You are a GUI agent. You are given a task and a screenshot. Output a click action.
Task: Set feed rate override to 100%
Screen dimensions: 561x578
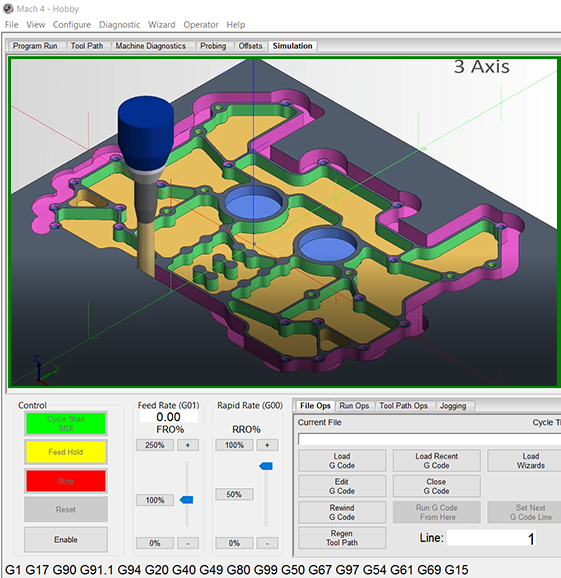(x=155, y=500)
